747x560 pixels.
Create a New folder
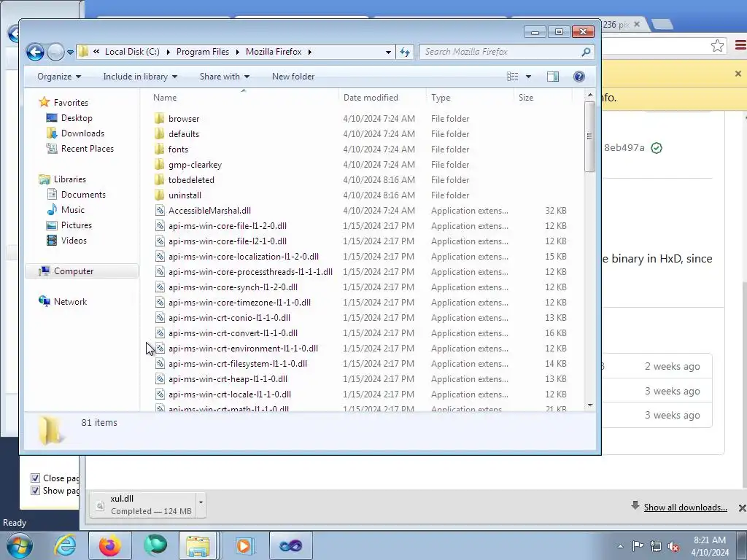[293, 77]
